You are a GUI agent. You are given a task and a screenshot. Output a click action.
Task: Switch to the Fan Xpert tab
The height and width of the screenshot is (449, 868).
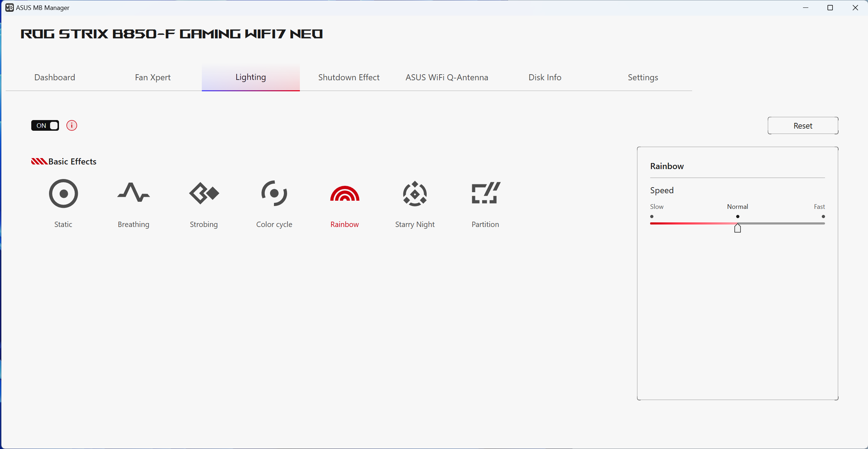click(x=153, y=77)
